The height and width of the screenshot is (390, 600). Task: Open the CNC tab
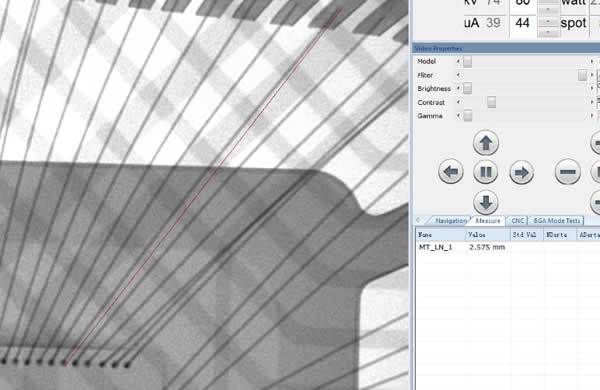point(517,221)
